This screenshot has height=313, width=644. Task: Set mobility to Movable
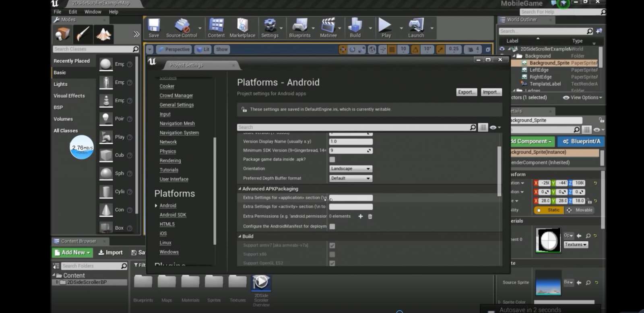[580, 210]
